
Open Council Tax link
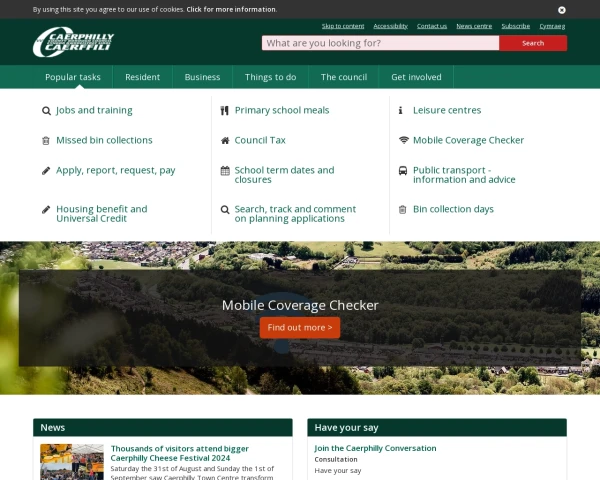[260, 140]
